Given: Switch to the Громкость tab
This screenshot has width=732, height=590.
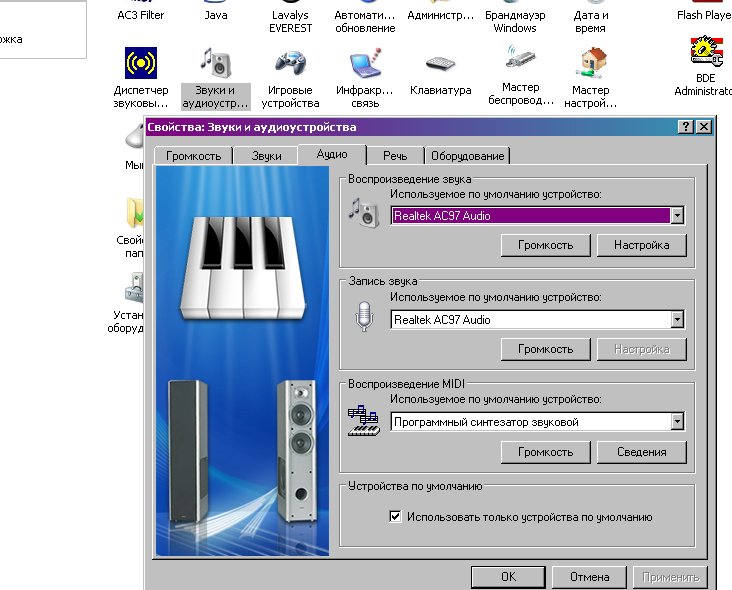Looking at the screenshot, I should [x=193, y=156].
